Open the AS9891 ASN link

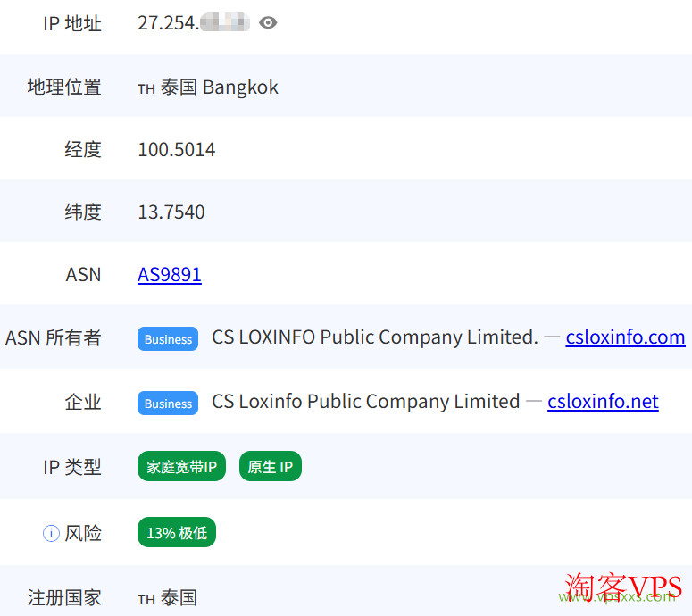[x=170, y=274]
